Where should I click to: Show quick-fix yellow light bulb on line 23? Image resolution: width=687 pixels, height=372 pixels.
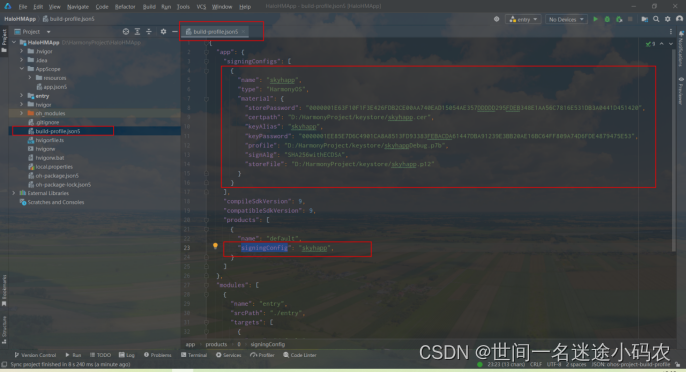[215, 247]
